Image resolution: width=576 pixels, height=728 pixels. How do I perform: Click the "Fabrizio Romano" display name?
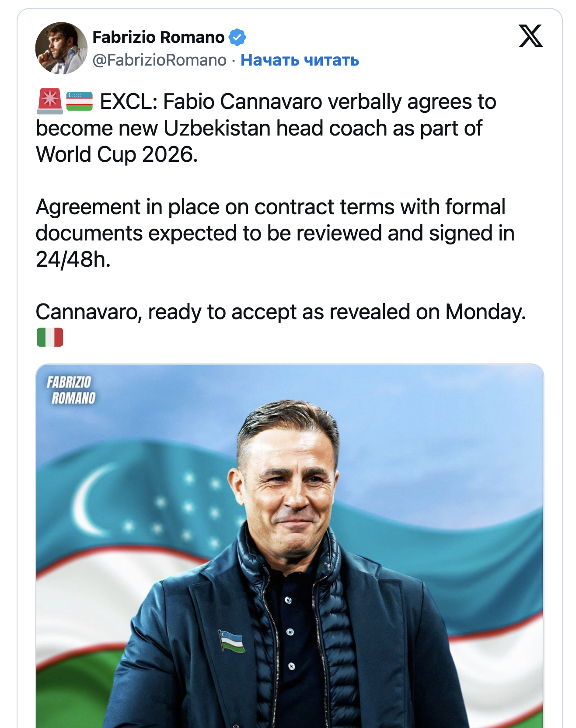[158, 37]
